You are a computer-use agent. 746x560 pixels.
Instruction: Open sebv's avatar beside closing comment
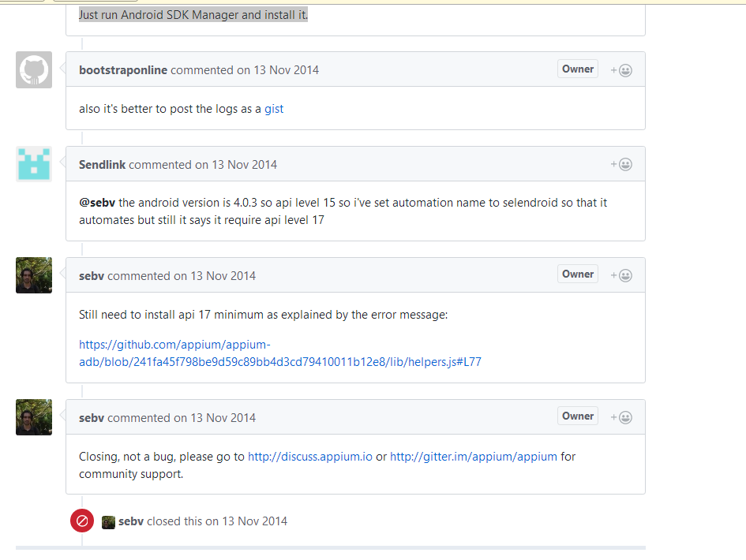[x=34, y=417]
